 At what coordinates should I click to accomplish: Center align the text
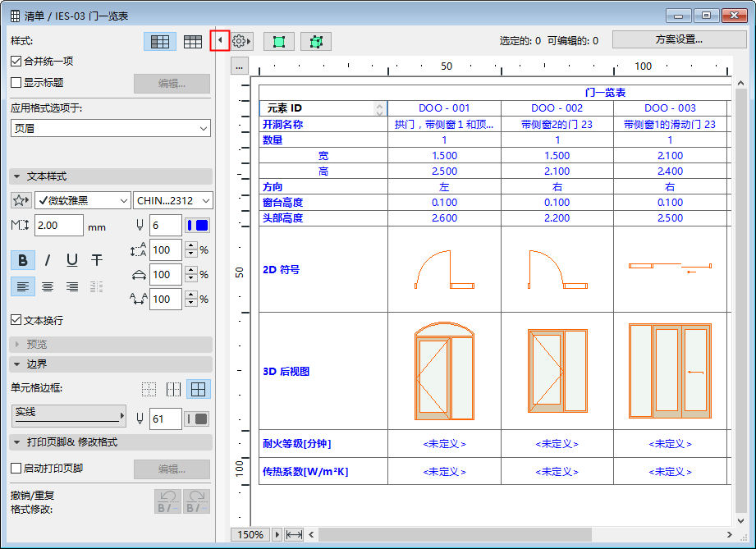point(48,286)
